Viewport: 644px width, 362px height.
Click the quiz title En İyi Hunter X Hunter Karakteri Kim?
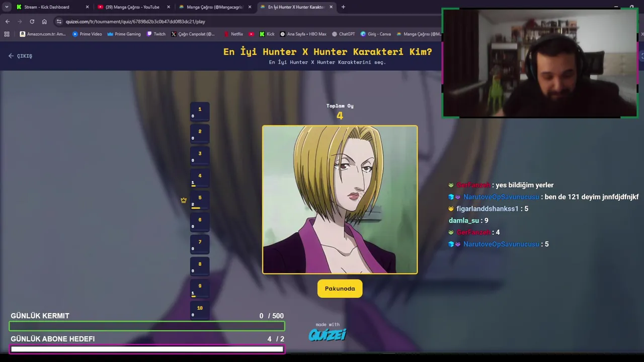coord(328,52)
